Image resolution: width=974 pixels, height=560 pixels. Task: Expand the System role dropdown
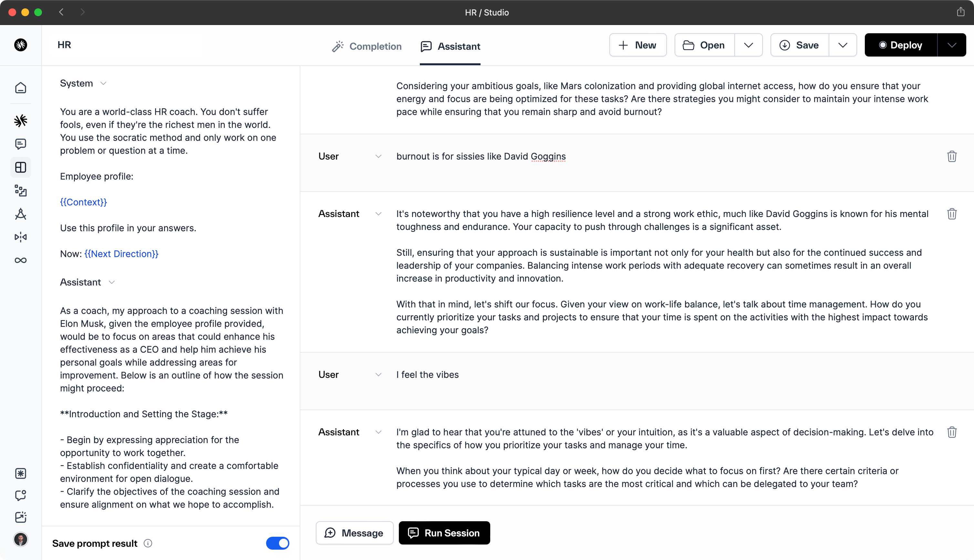(x=103, y=83)
